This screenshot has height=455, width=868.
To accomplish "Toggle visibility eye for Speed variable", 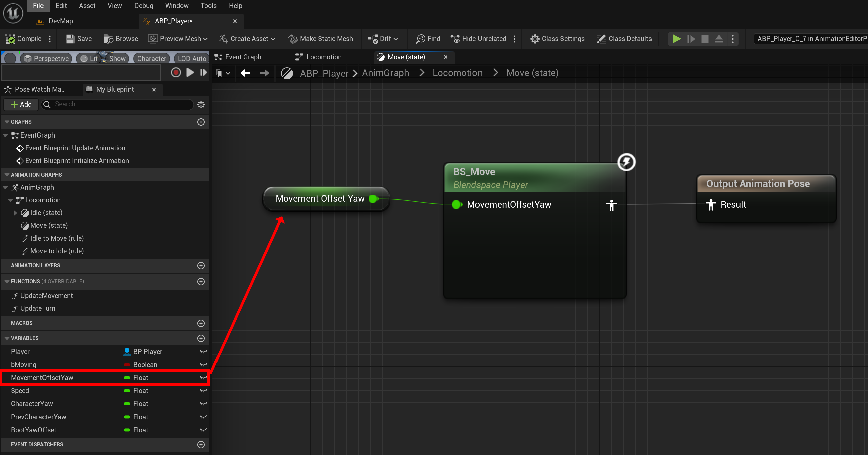I will click(203, 391).
